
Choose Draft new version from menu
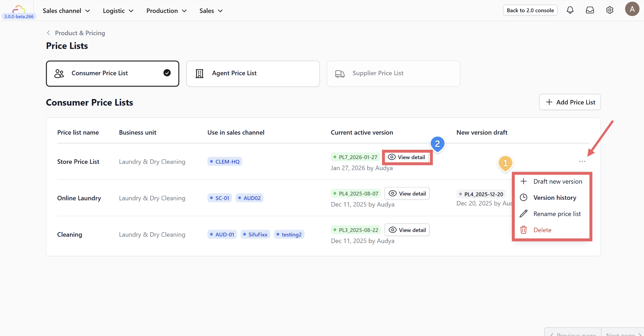[557, 181]
